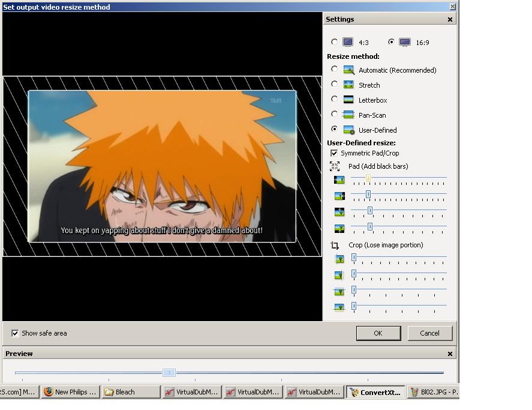Click the 'Letterbox' label
The height and width of the screenshot is (410, 532).
click(372, 100)
